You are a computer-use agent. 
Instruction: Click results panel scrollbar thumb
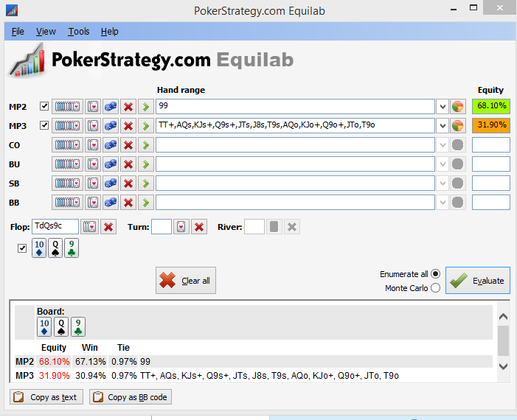(503, 341)
